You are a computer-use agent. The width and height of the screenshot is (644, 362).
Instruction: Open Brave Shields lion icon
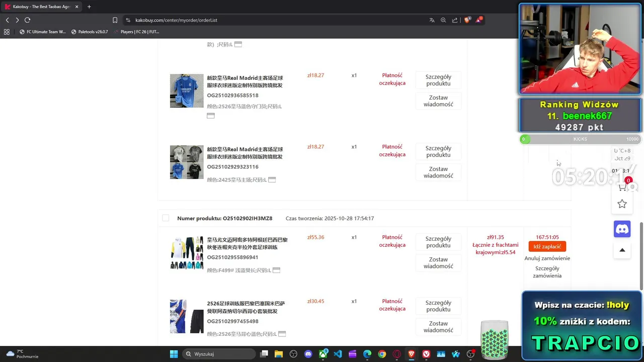click(467, 20)
